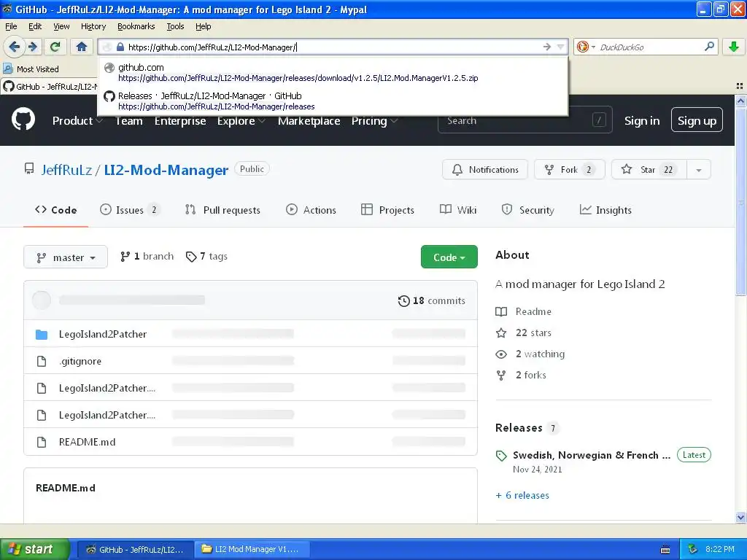Viewport: 747px width, 560px height.
Task: Open the Swedish, Norwegian & French release
Action: pyautogui.click(x=592, y=455)
